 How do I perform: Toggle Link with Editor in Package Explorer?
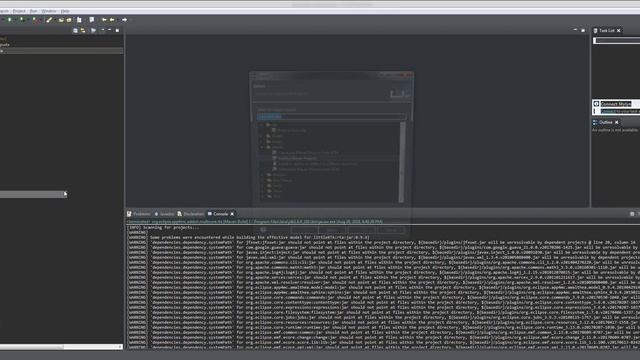coord(83,30)
